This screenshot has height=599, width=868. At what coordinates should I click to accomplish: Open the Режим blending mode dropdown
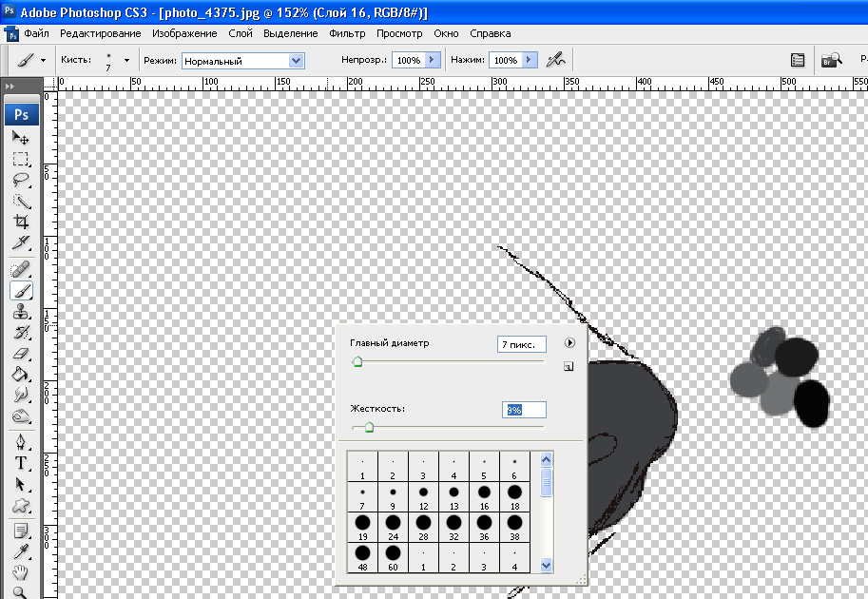coord(296,61)
